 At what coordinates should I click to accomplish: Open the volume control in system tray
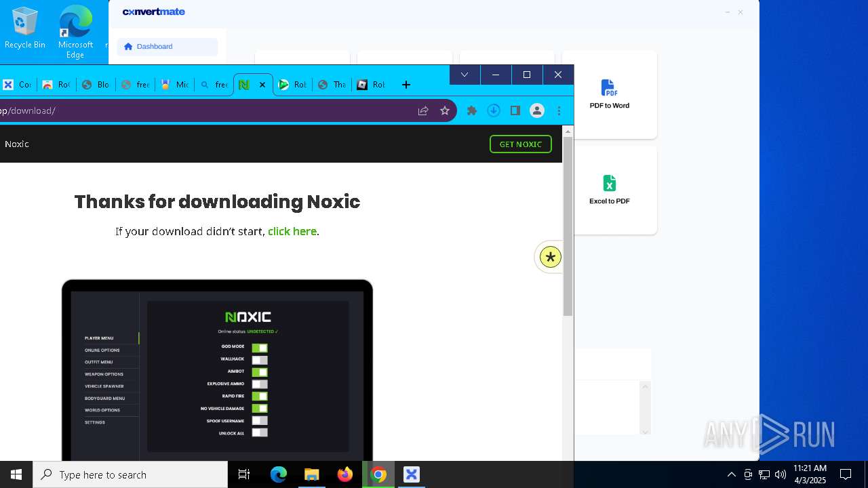[780, 474]
